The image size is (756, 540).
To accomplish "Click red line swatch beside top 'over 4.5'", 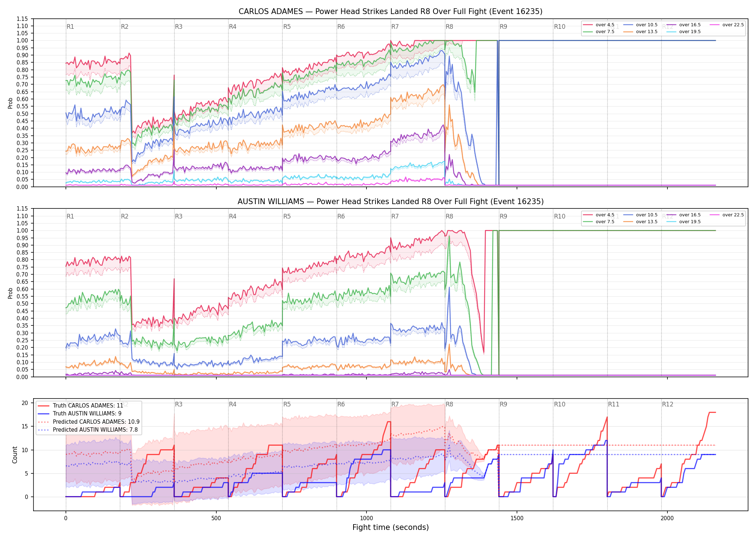I will 588,25.
